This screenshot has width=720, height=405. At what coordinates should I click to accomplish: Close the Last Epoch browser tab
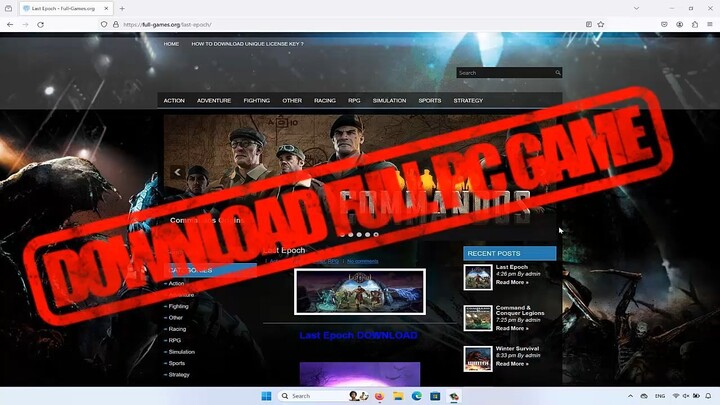tap(106, 8)
